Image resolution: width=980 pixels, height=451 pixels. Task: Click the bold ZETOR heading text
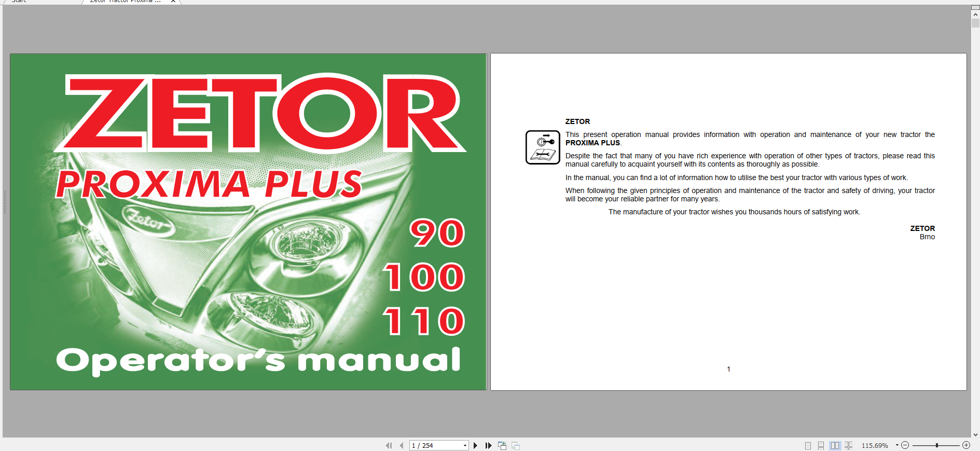click(577, 121)
